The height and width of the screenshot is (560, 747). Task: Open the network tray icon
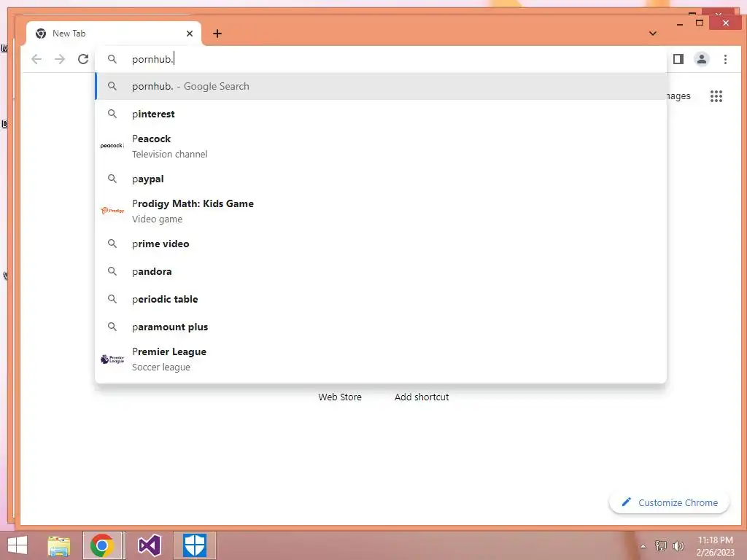click(661, 545)
